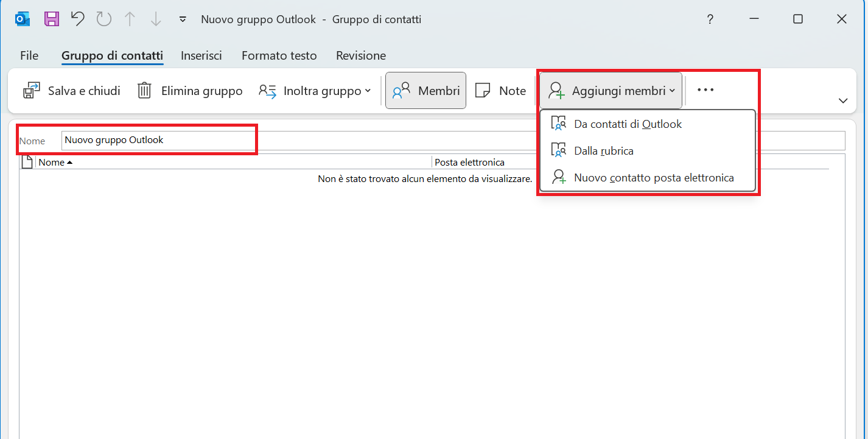The image size is (868, 439).
Task: Close the Nuovo gruppo Outlook window
Action: [842, 19]
